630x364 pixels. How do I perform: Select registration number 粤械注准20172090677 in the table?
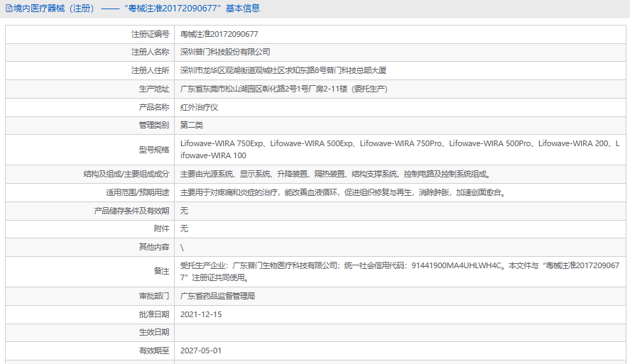pos(219,34)
